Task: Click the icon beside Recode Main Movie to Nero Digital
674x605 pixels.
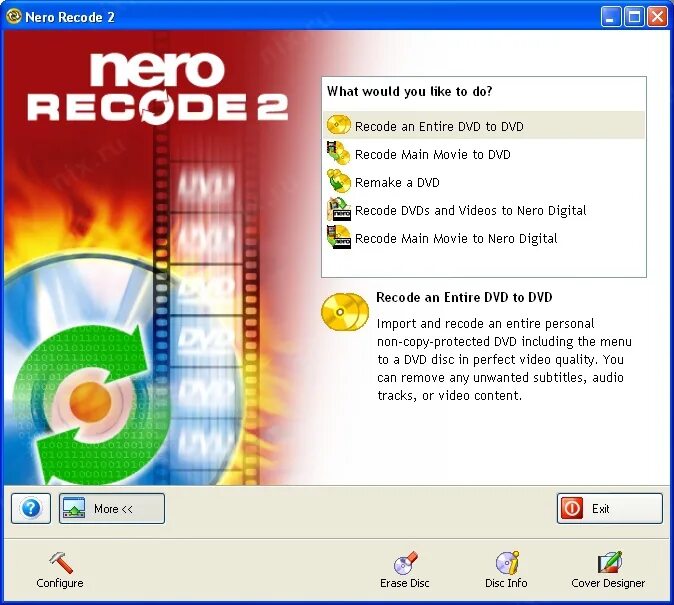Action: [x=339, y=237]
